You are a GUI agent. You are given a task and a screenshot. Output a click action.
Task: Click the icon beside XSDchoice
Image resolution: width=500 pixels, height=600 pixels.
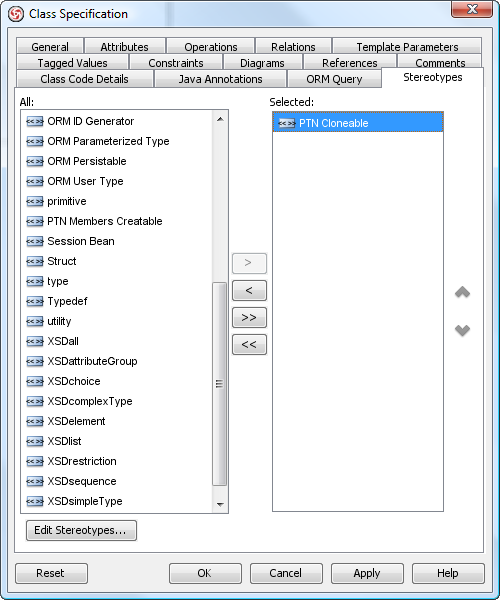point(34,382)
